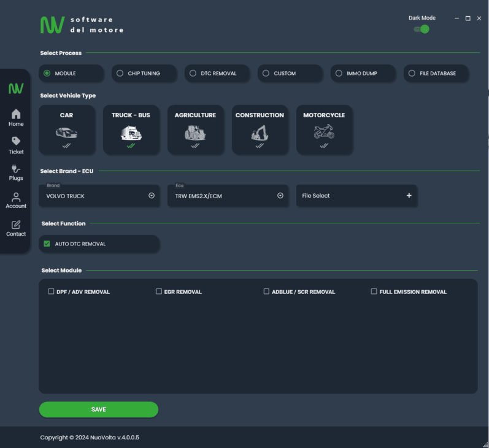This screenshot has width=489, height=448.
Task: Close the application window
Action: click(x=479, y=18)
